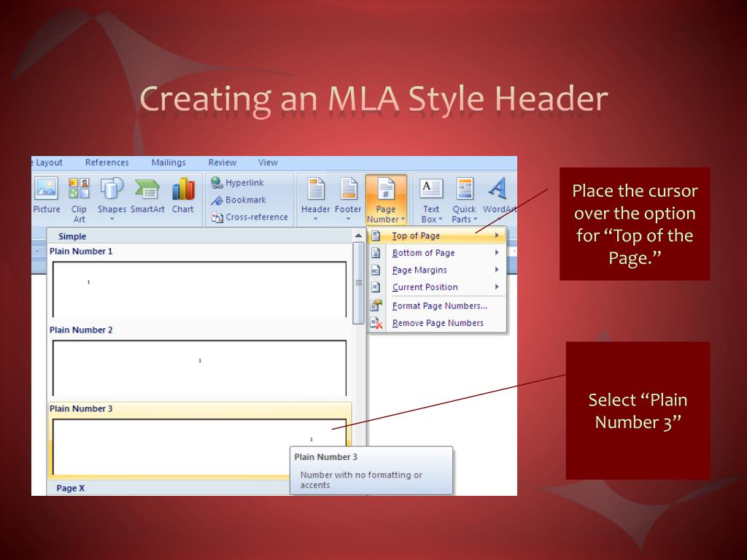Switch to the View tab
Viewport: 747px width, 560px height.
[x=268, y=163]
